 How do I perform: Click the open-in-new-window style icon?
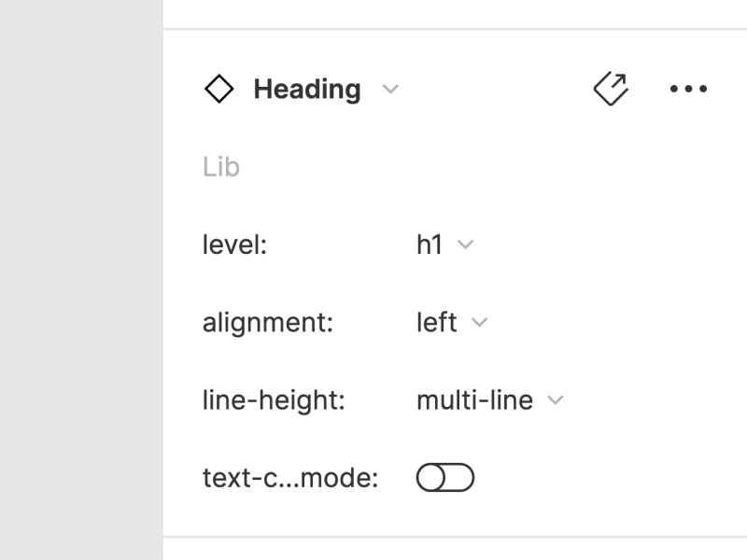pyautogui.click(x=611, y=88)
